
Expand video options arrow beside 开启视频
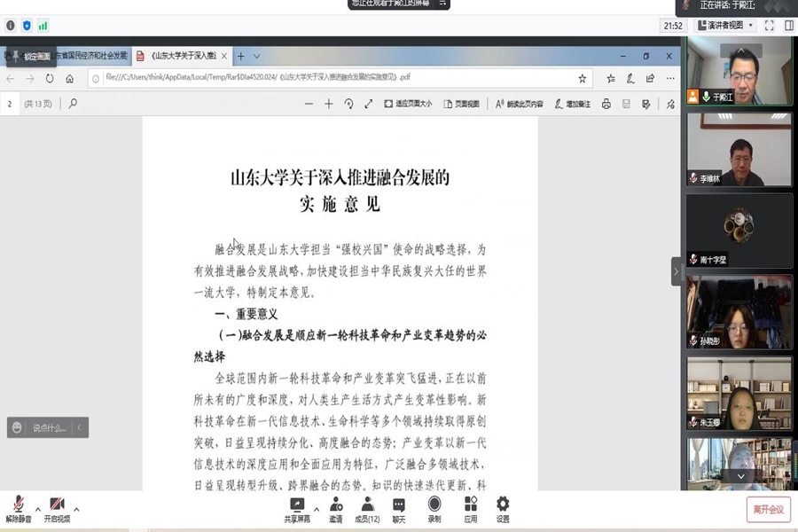tap(76, 509)
